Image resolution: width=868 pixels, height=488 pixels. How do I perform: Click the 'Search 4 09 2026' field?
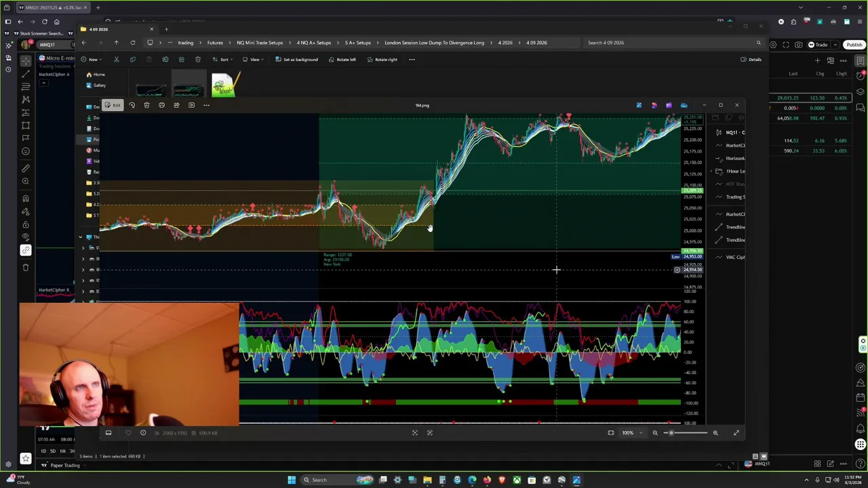(674, 43)
